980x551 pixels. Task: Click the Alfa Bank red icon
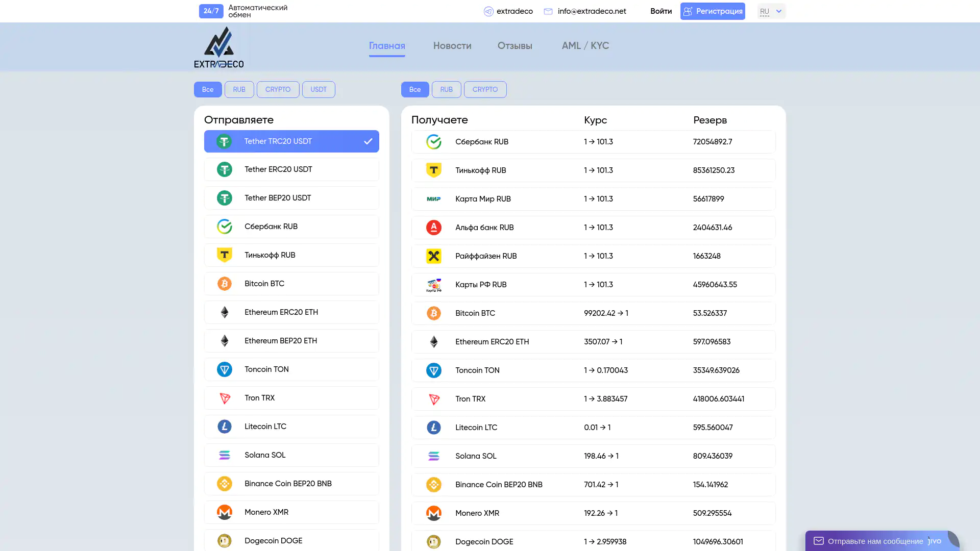[433, 228]
